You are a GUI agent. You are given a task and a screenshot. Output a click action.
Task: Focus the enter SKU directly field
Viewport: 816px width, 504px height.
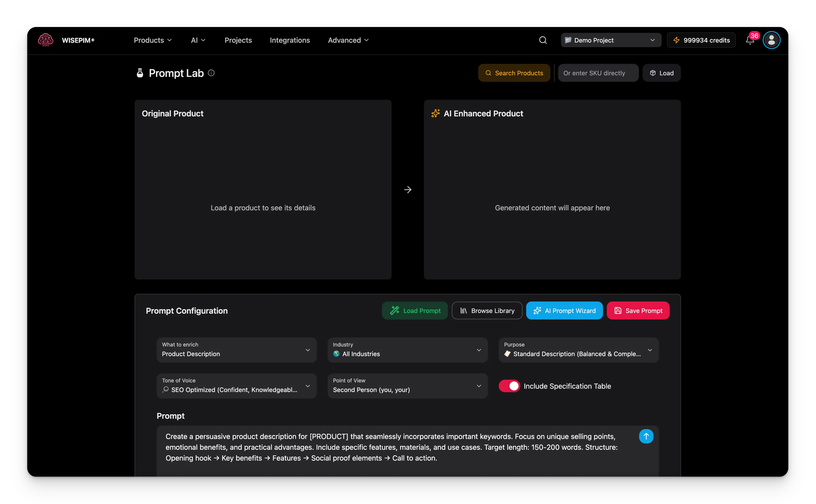coord(598,73)
